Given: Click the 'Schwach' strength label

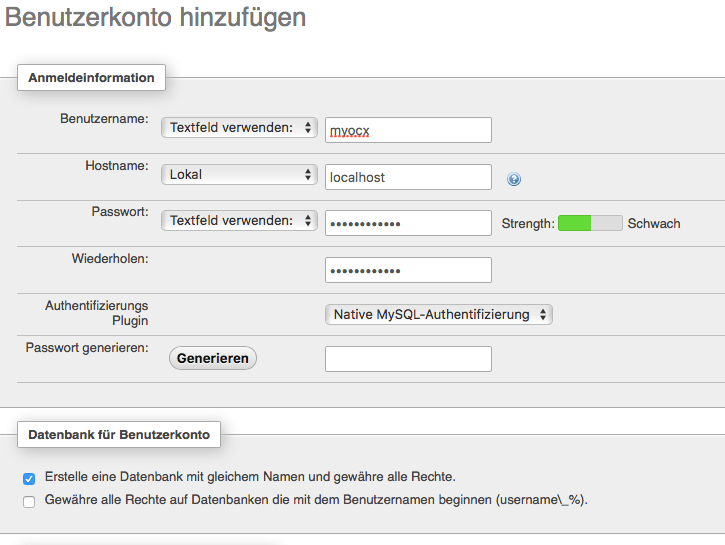Looking at the screenshot, I should click(654, 224).
